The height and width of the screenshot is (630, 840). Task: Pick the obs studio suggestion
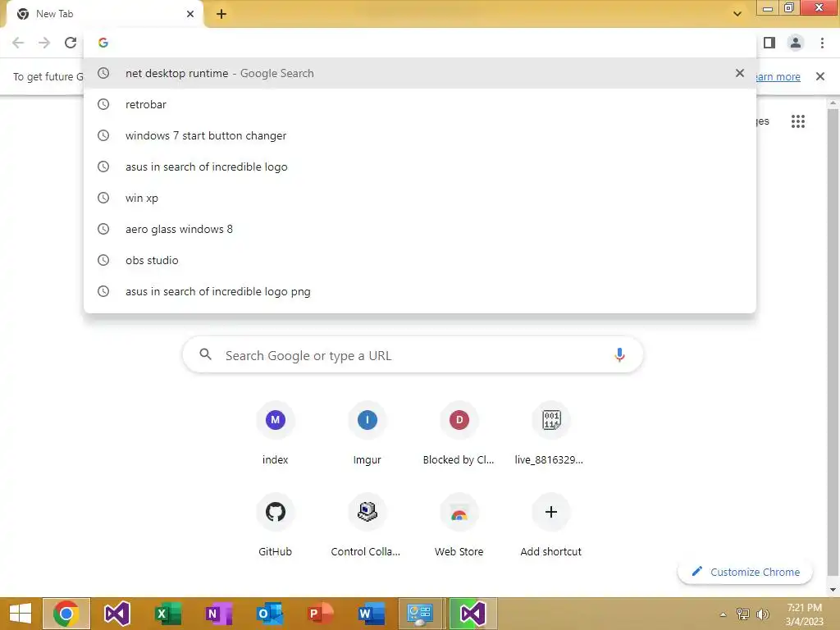click(x=420, y=260)
